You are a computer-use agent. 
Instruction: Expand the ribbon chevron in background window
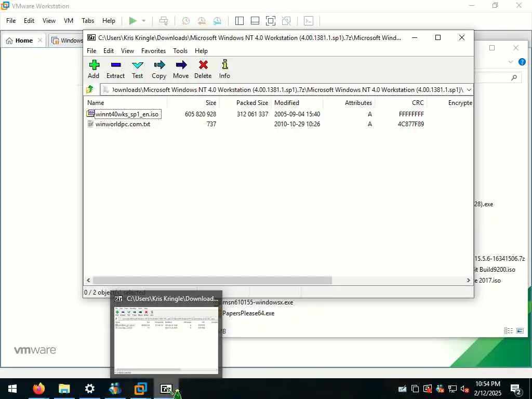(510, 62)
